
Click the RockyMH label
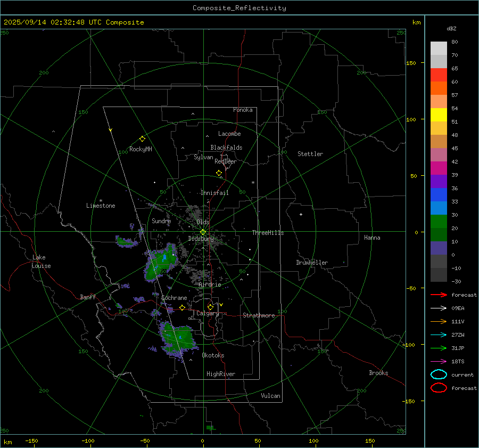(x=141, y=149)
